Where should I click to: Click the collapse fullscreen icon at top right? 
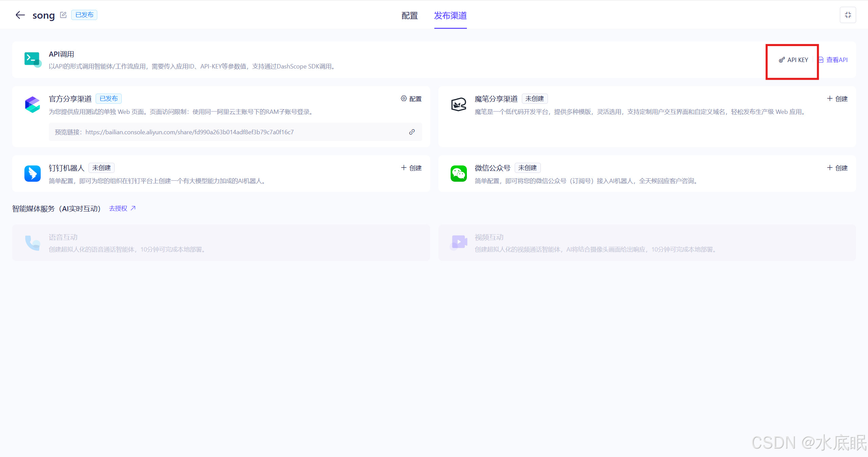[848, 15]
